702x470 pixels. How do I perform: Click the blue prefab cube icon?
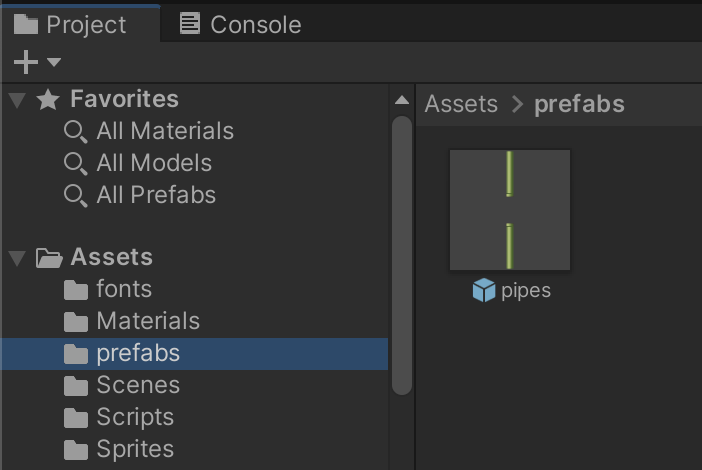click(x=484, y=290)
